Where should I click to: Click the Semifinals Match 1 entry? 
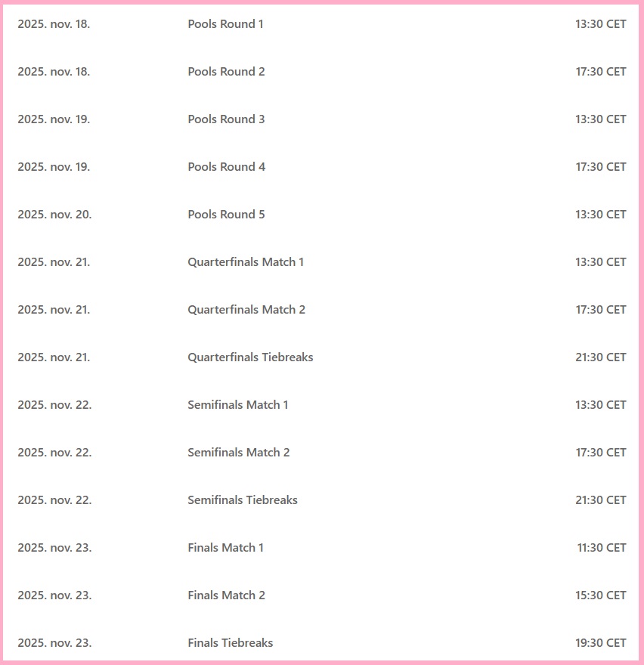[x=237, y=405]
